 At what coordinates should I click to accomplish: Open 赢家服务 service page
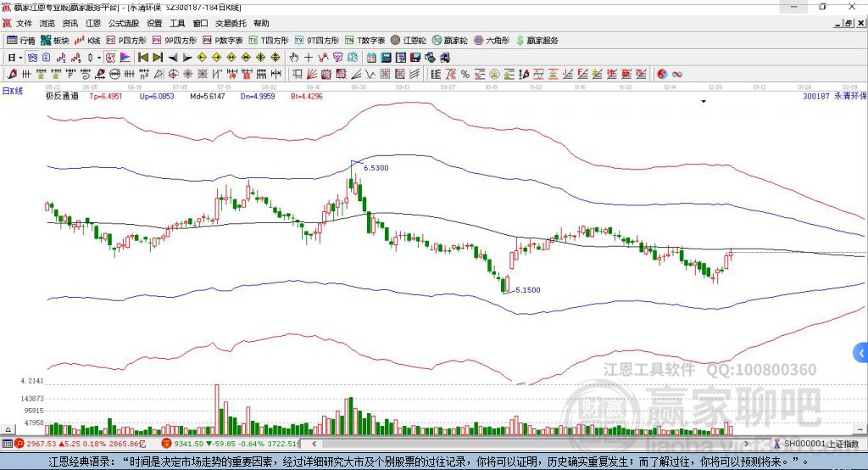(537, 41)
